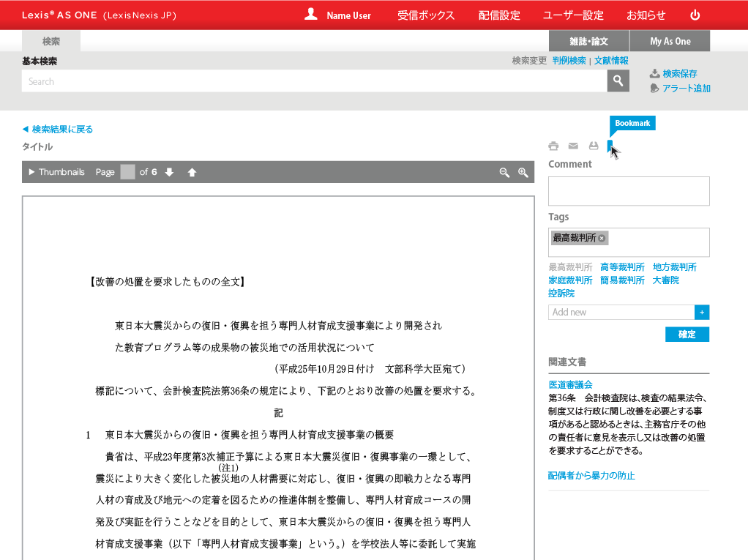This screenshot has width=748, height=560.
Task: Click the Comment text box
Action: click(629, 191)
